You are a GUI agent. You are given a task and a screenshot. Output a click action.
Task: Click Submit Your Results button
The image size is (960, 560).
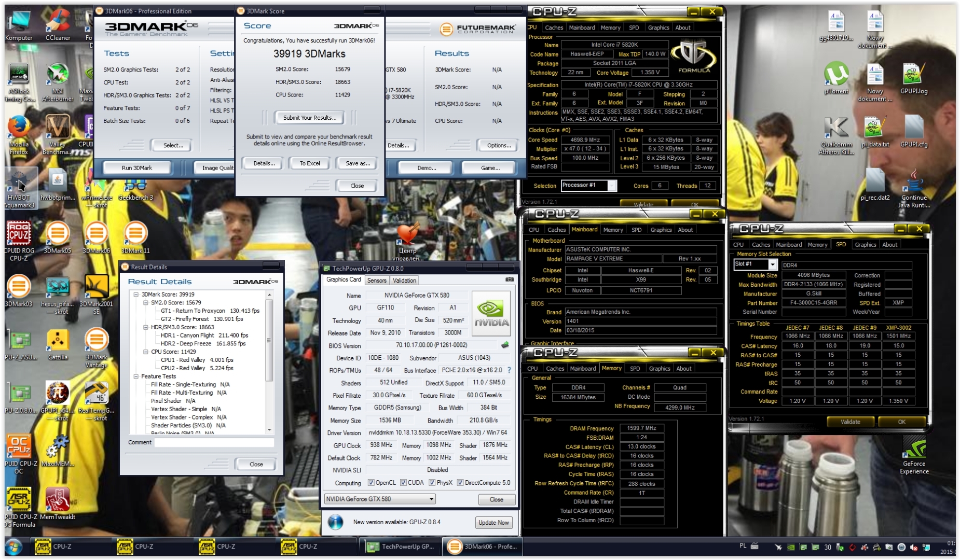click(x=310, y=118)
